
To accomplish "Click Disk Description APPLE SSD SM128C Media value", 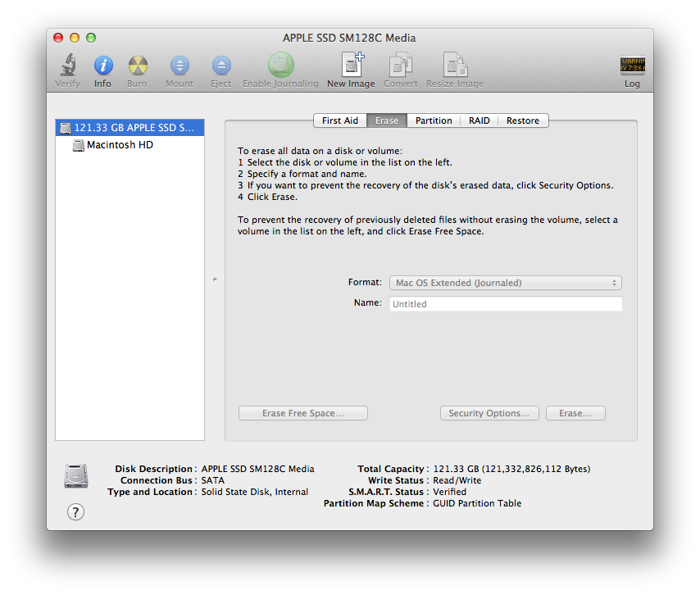I will [x=257, y=469].
